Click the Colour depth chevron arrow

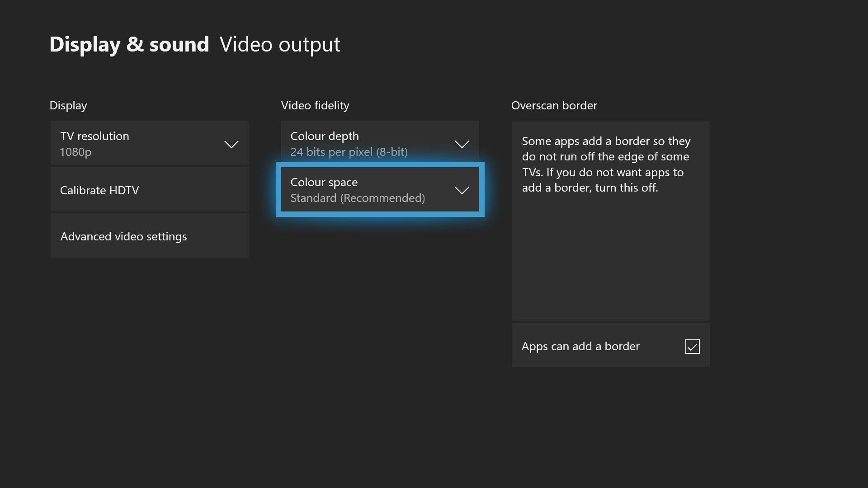click(x=462, y=145)
